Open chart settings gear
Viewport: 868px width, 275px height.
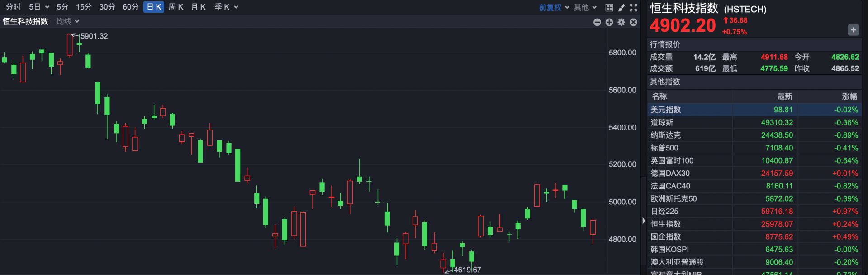(x=621, y=22)
